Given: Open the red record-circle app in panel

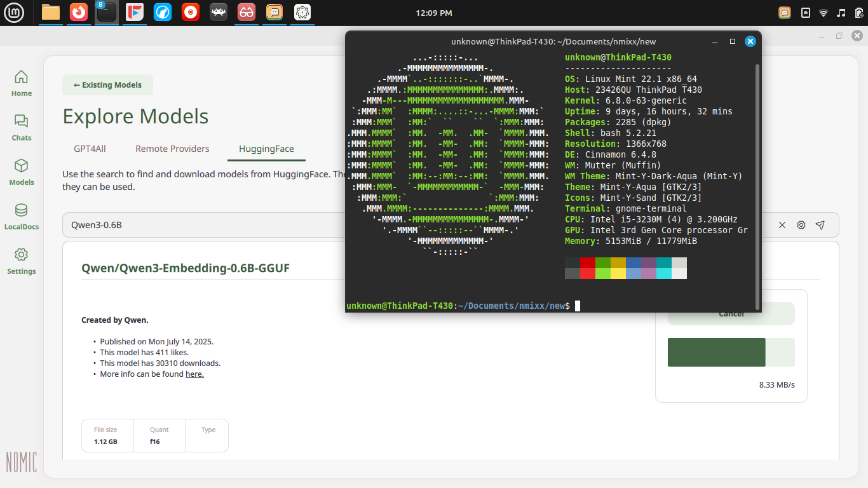Looking at the screenshot, I should [191, 12].
